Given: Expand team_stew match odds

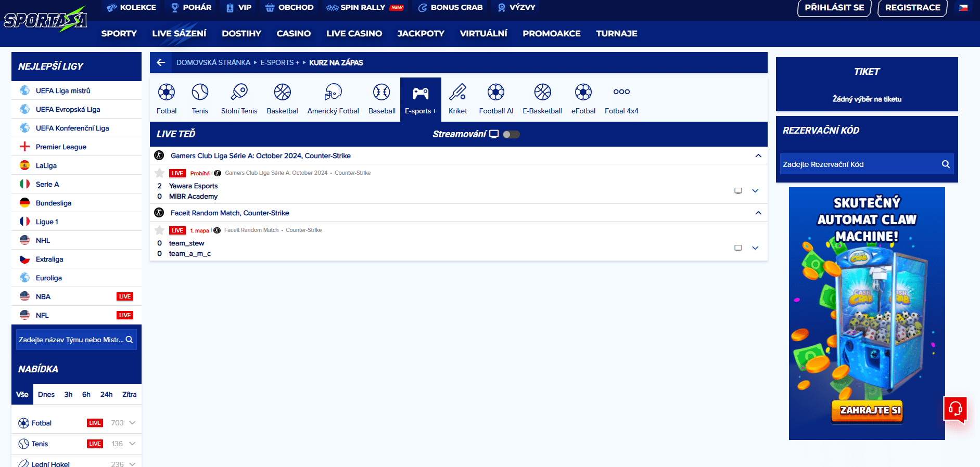Looking at the screenshot, I should [755, 248].
